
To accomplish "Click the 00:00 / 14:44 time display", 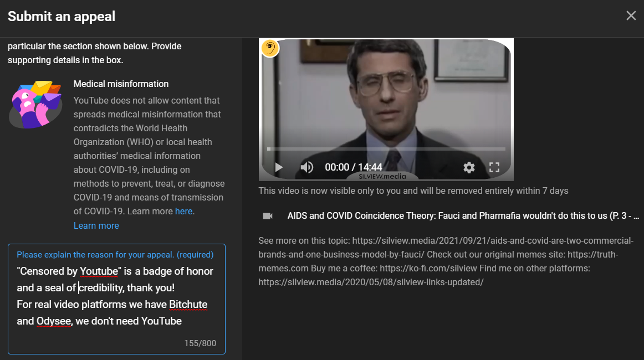I will point(354,167).
